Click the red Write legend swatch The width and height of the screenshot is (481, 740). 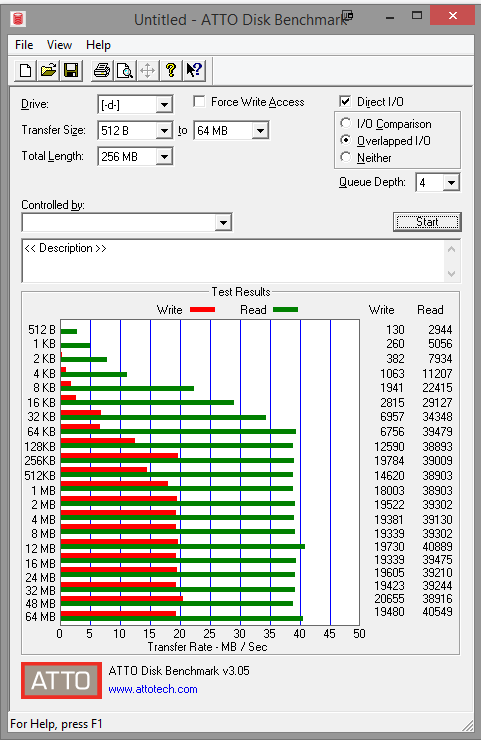coord(203,310)
